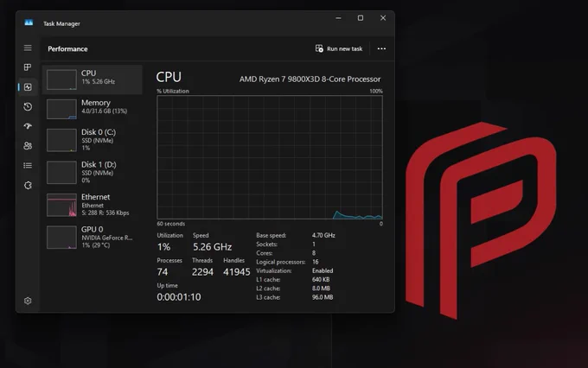Select Disk 0 (C:) performance item
Viewport: 588px width, 368px height.
tap(93, 140)
